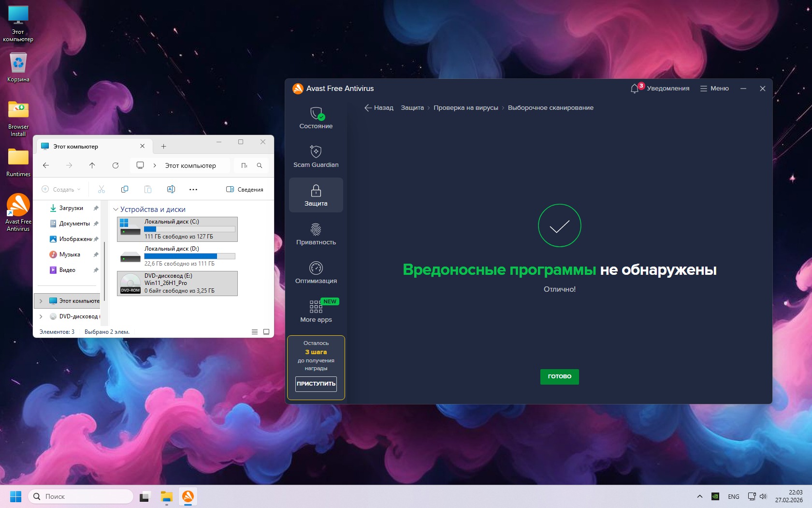Viewport: 812px width, 508px height.
Task: Click the Windows taskbar search field
Action: [81, 496]
